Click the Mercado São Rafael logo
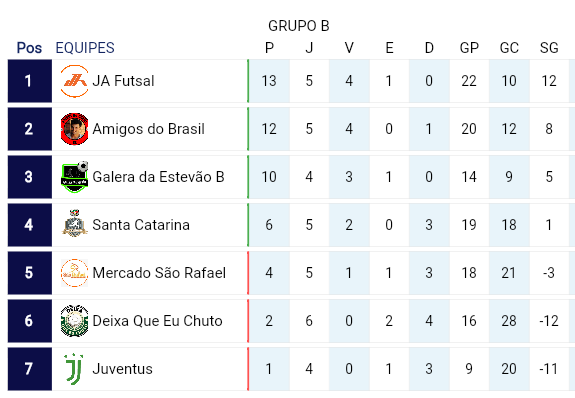This screenshot has width=575, height=398. pos(74,273)
